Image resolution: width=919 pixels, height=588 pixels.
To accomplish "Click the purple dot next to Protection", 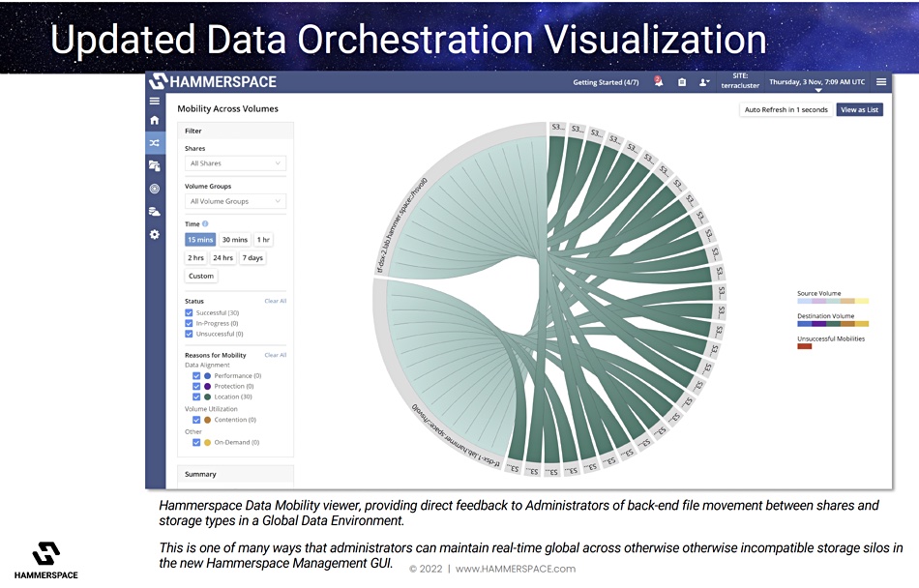I will pyautogui.click(x=207, y=387).
